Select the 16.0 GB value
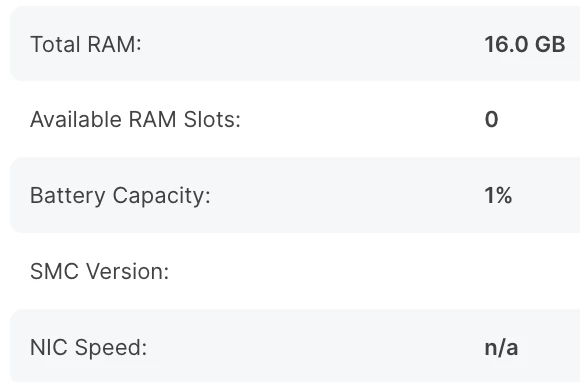The height and width of the screenshot is (382, 580). pyautogui.click(x=525, y=44)
